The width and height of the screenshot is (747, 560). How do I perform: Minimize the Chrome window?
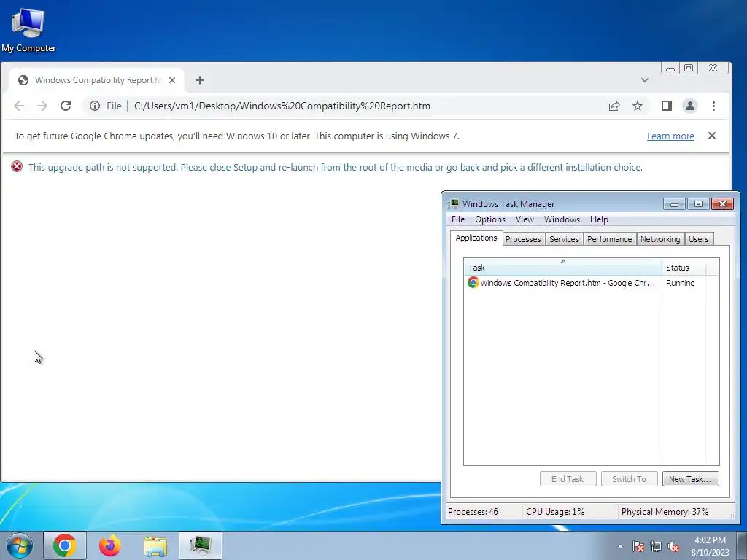(670, 68)
